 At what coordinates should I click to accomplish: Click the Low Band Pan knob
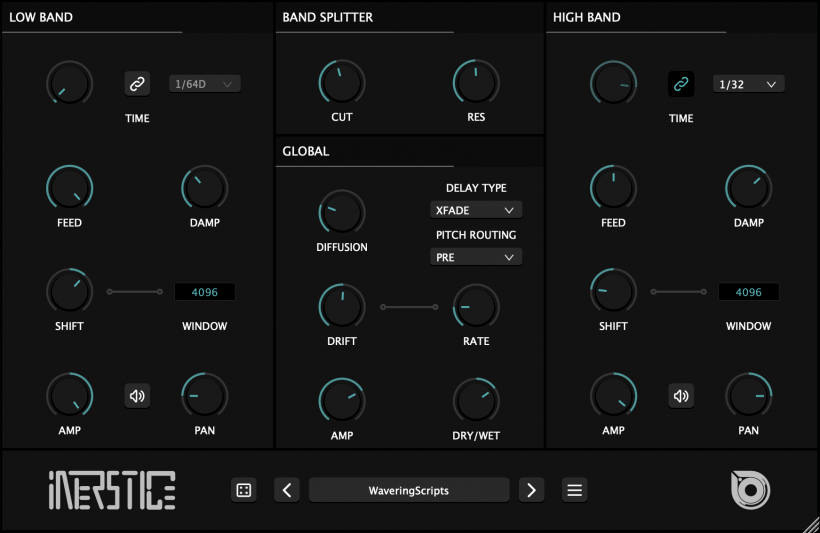coord(204,396)
